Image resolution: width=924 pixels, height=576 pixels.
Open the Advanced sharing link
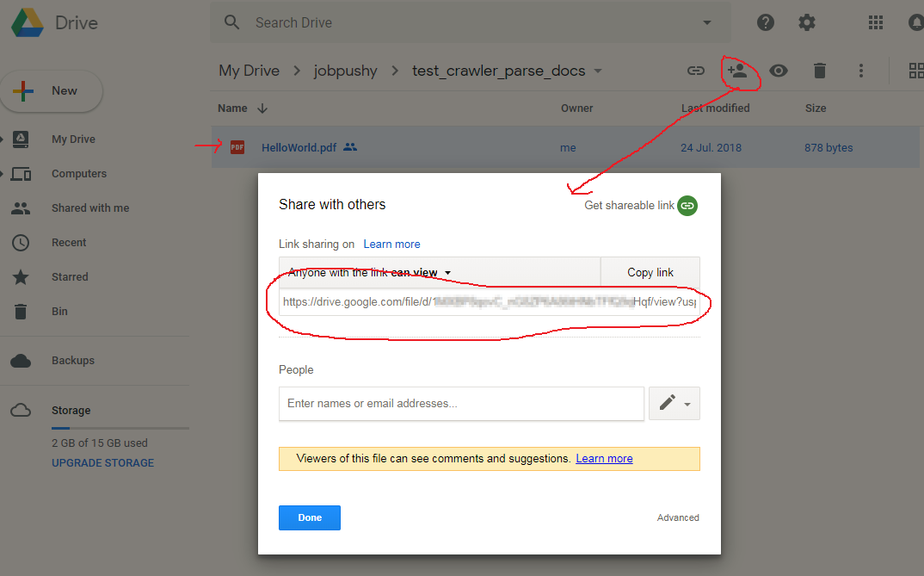(x=678, y=517)
